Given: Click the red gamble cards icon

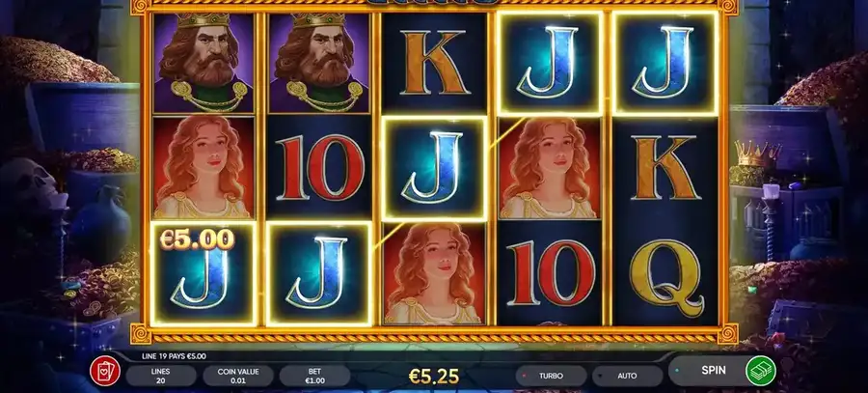Looking at the screenshot, I should click(x=105, y=372).
